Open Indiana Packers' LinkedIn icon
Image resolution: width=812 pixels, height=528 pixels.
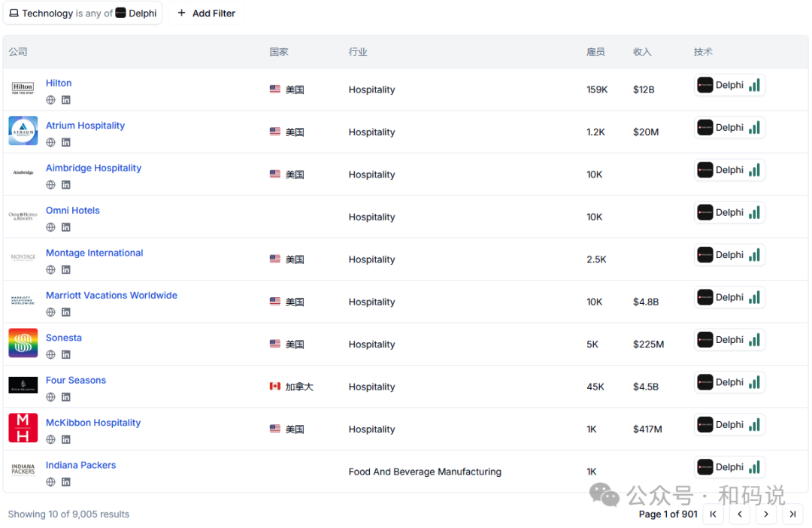coord(65,482)
